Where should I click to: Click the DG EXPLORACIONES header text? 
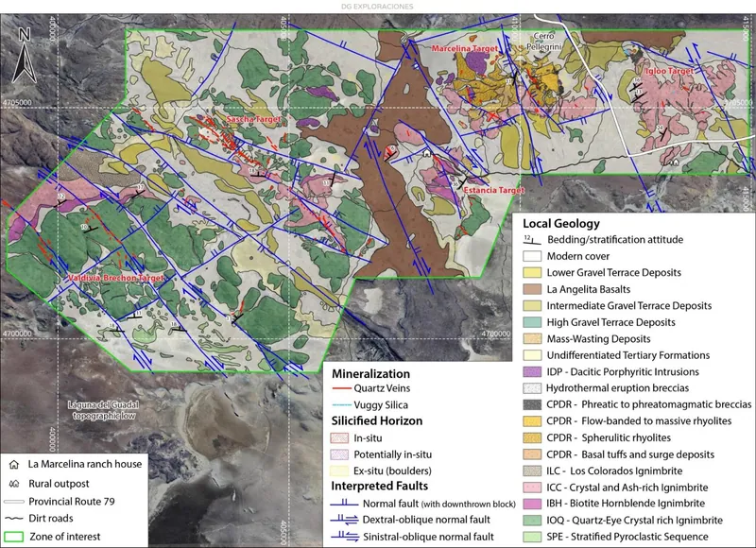377,7
